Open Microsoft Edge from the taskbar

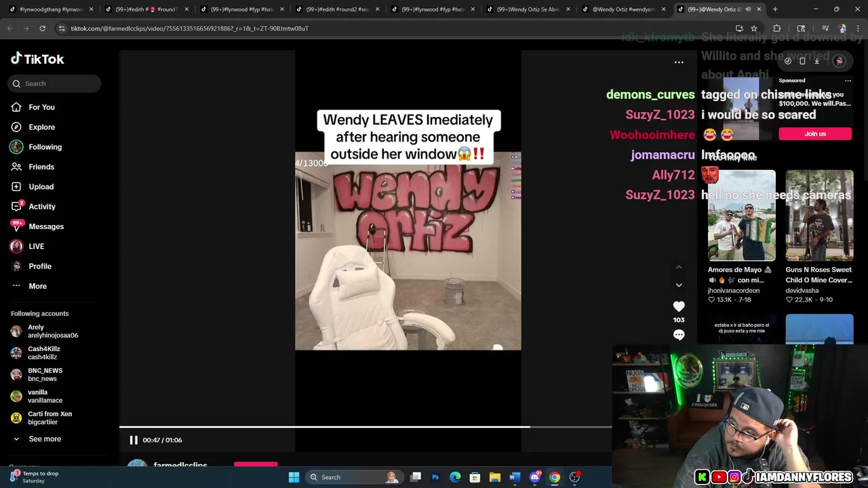click(x=455, y=477)
